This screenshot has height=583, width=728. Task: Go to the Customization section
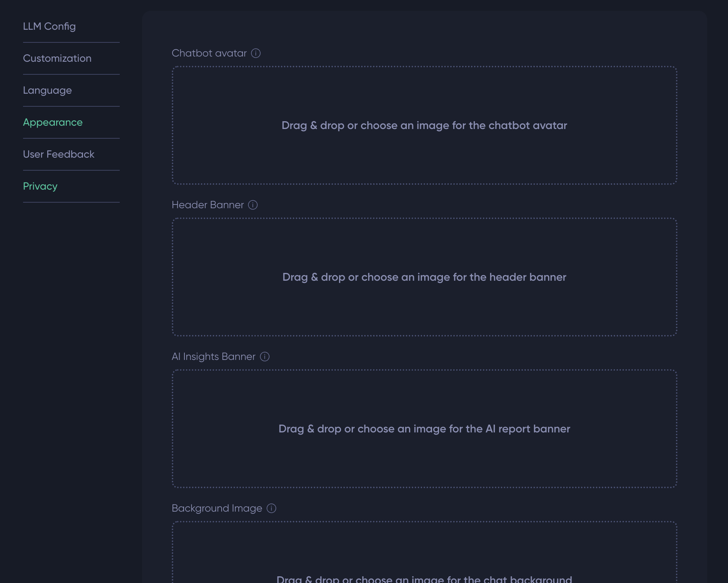(57, 58)
